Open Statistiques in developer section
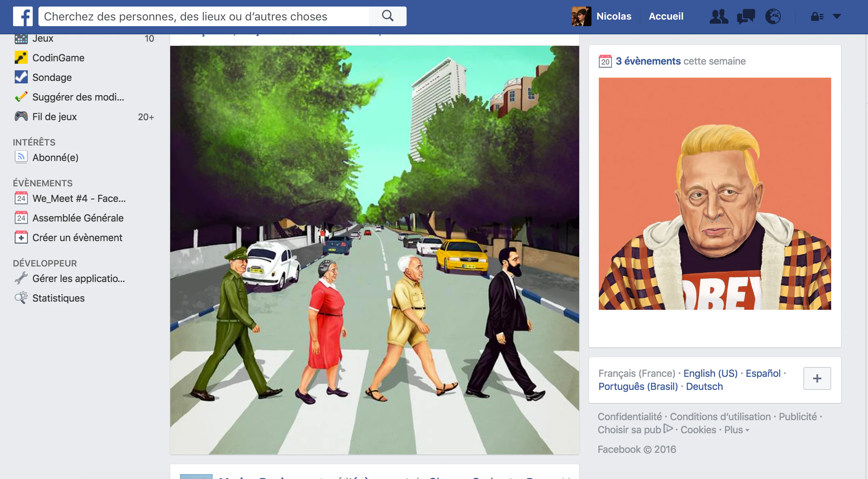Image resolution: width=868 pixels, height=479 pixels. tap(58, 298)
